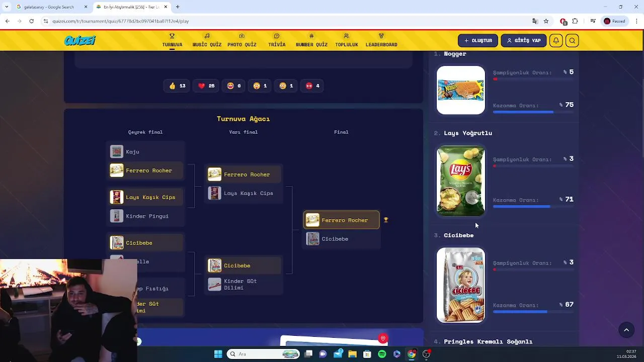This screenshot has width=644, height=362.
Task: Select Ferrero Rocher in quarter final column
Action: [146, 170]
